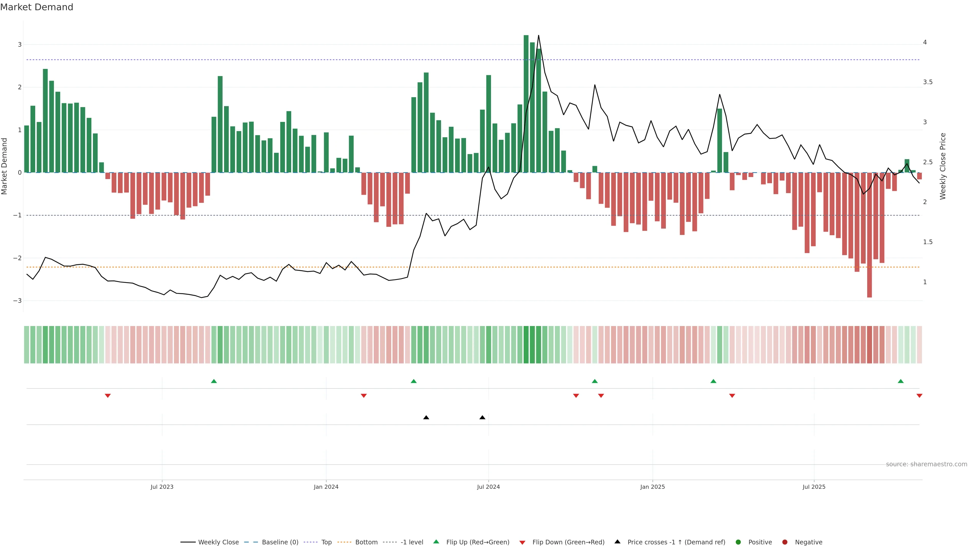Click the red Flip Down legend triangle
980x551 pixels.
point(522,543)
